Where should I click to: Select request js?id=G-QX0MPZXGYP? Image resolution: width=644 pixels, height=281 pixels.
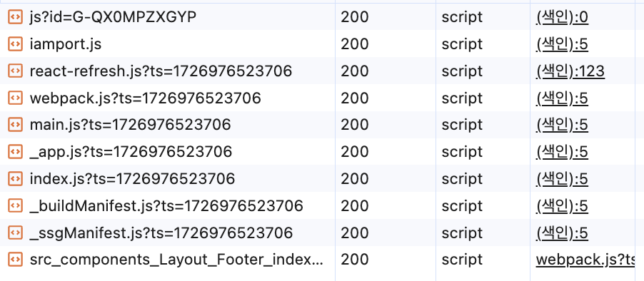click(x=113, y=17)
